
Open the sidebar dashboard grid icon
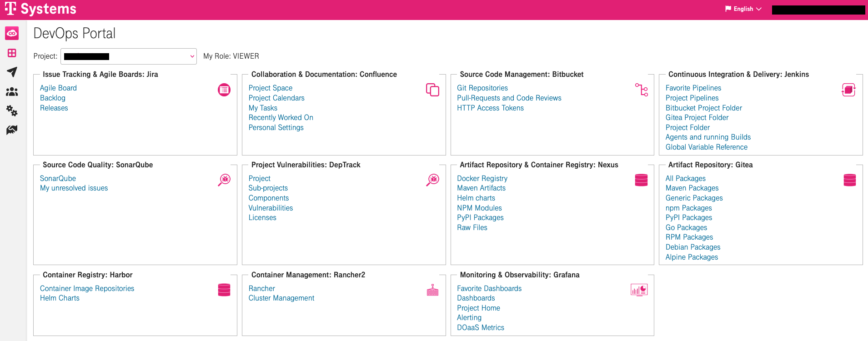pyautogui.click(x=12, y=53)
